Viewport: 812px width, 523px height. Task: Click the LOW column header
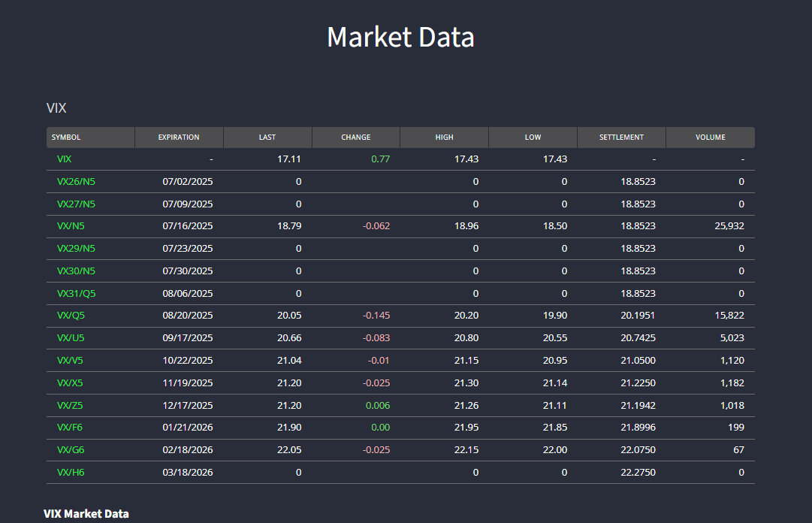click(x=533, y=138)
